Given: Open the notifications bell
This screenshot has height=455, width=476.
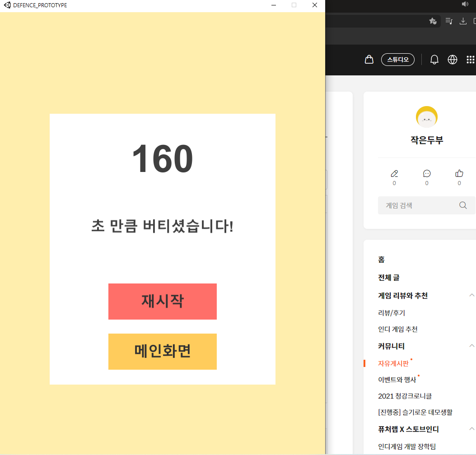Looking at the screenshot, I should click(x=434, y=60).
